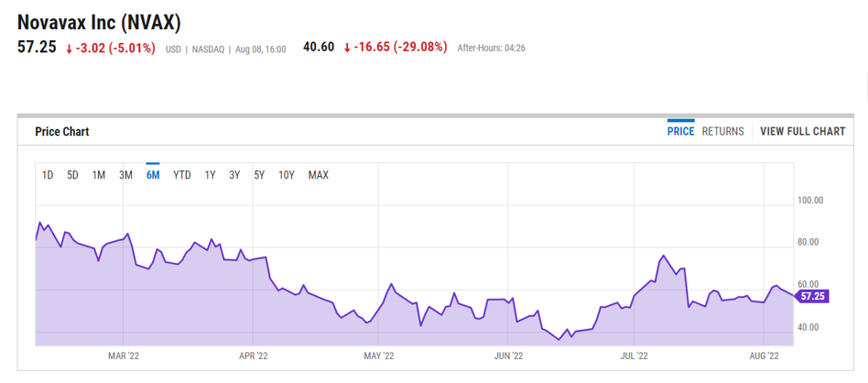Viewport: 868px width, 383px height.
Task: Click the Novavax Inc (NVAX) title
Action: (x=100, y=22)
